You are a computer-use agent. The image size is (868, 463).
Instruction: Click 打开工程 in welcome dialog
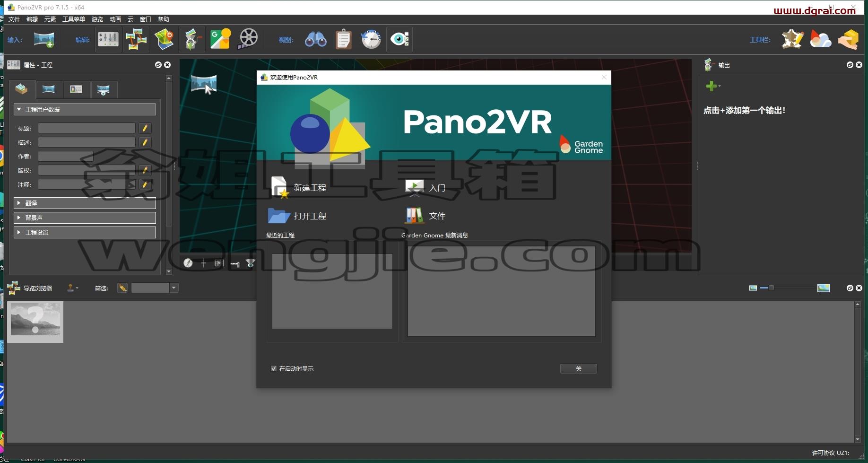pyautogui.click(x=297, y=216)
